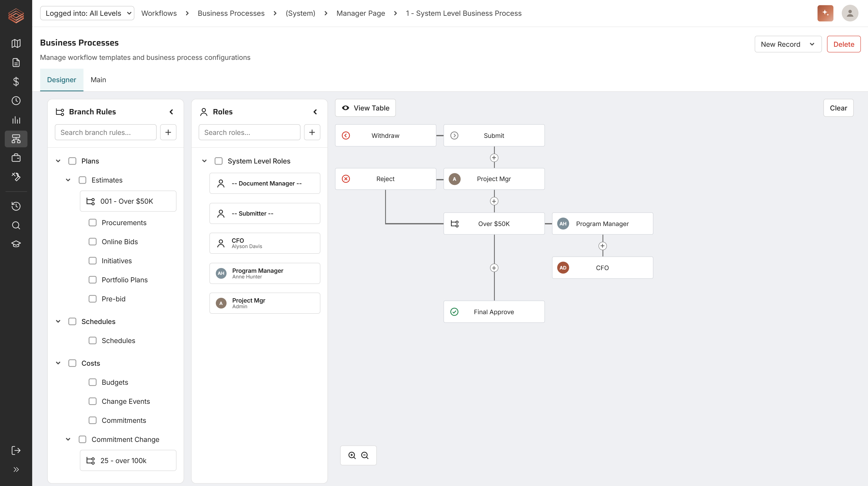Open the history icon in sidebar

16,206
